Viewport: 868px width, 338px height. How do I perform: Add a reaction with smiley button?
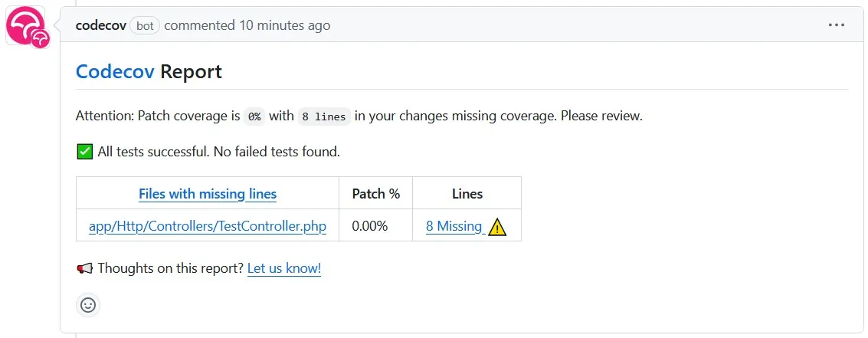click(88, 305)
